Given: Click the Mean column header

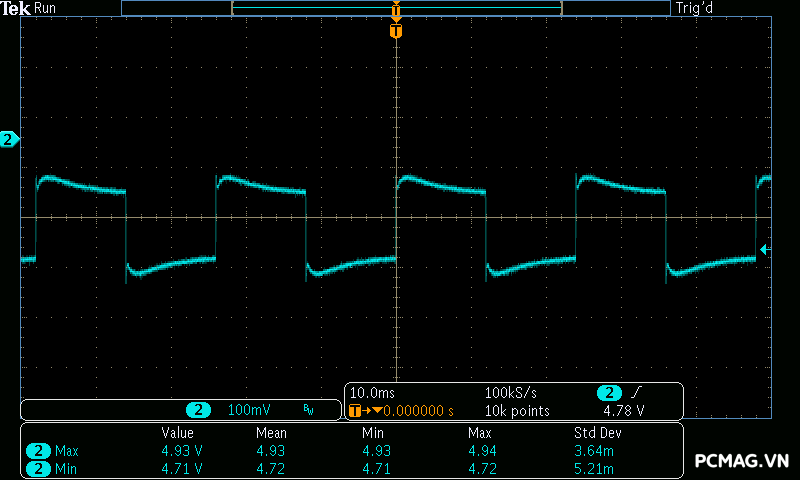Looking at the screenshot, I should coord(271,433).
